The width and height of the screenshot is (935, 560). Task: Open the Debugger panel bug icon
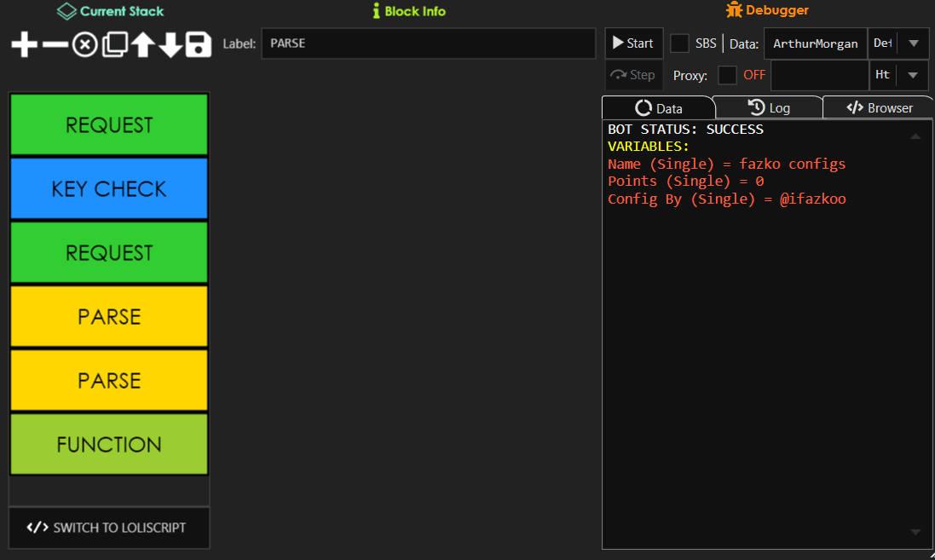[734, 10]
